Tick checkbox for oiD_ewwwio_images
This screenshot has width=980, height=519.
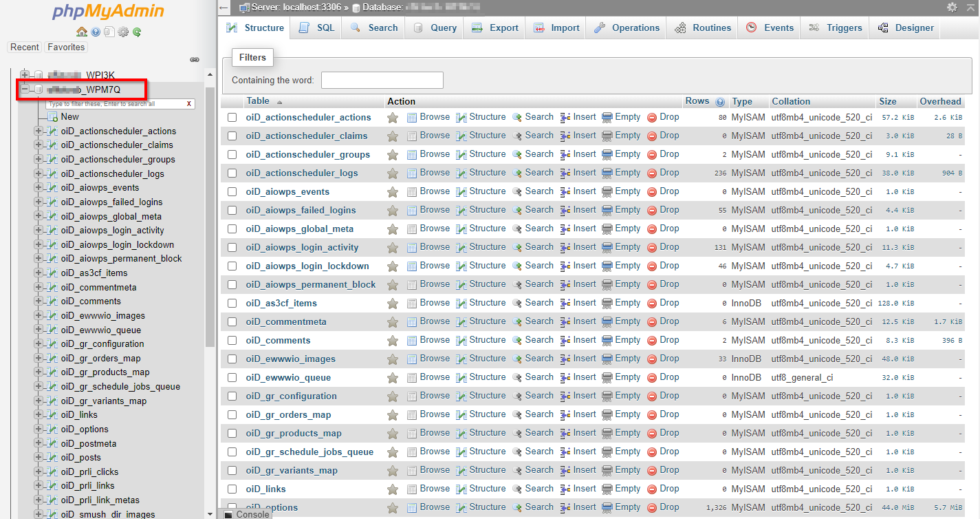232,359
